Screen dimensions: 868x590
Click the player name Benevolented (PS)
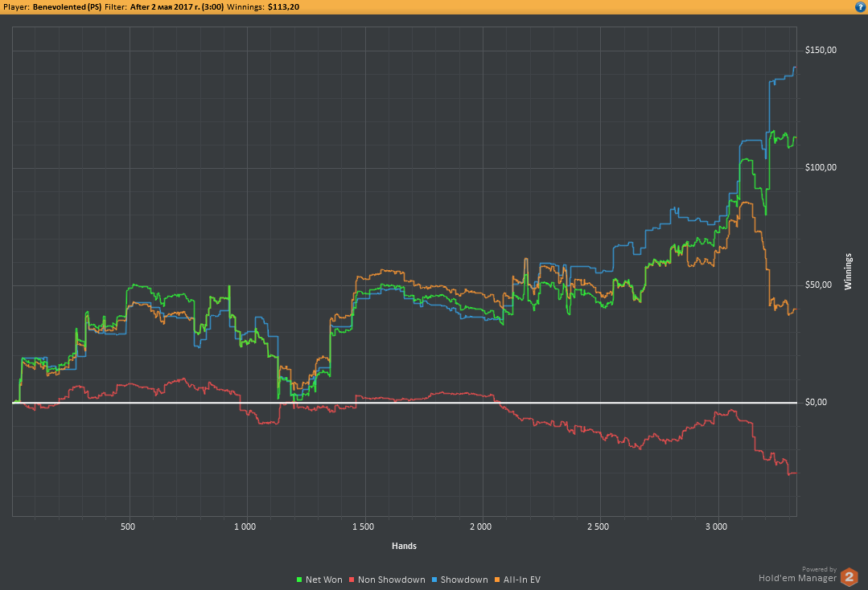(x=67, y=7)
